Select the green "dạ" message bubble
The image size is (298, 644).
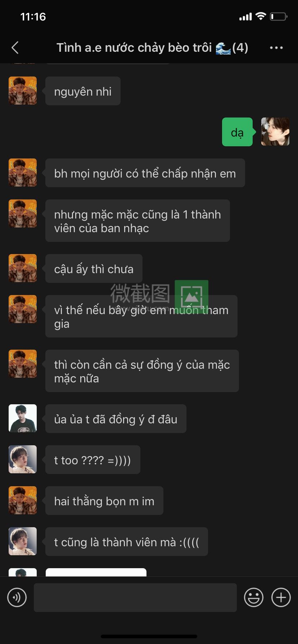coord(238,132)
